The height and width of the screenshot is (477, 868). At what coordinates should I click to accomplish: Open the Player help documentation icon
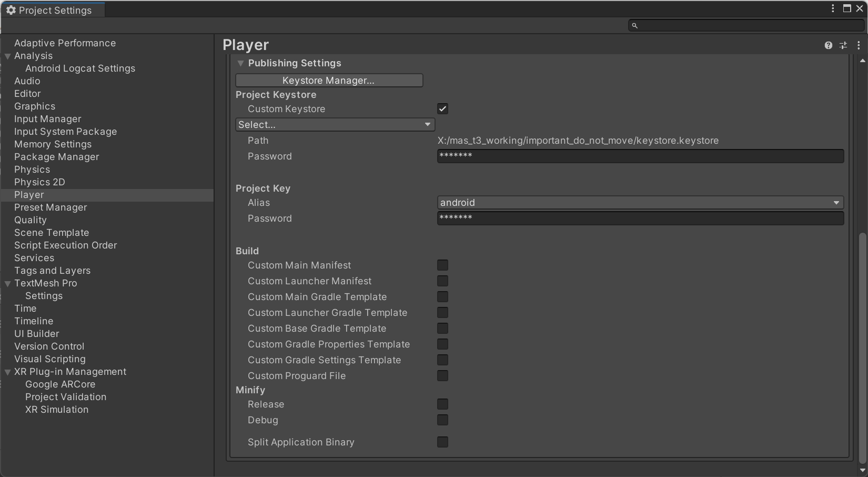click(828, 45)
